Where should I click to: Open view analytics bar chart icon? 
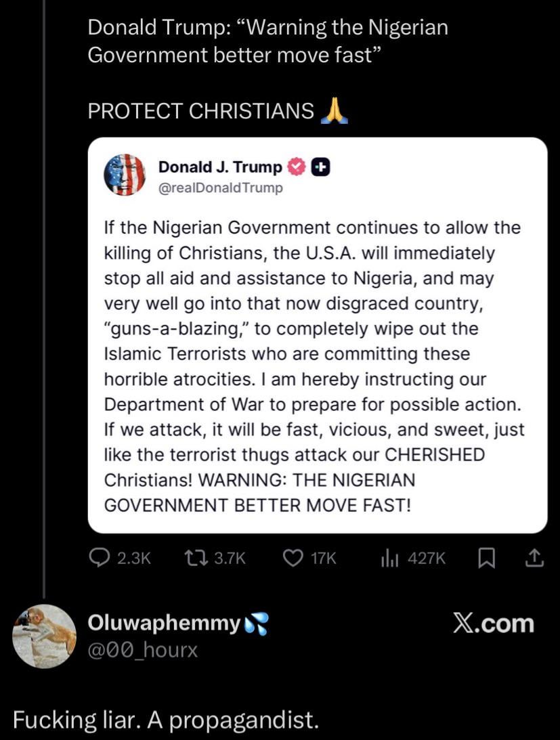tap(389, 557)
